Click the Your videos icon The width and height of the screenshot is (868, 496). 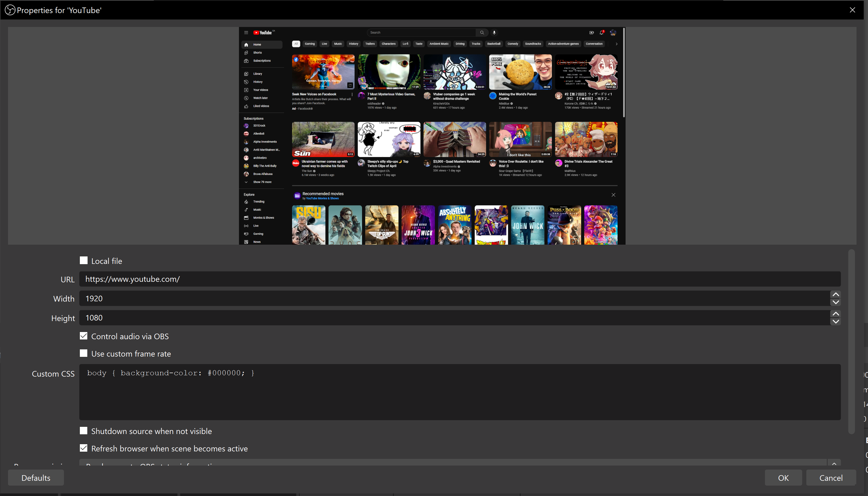coord(246,90)
